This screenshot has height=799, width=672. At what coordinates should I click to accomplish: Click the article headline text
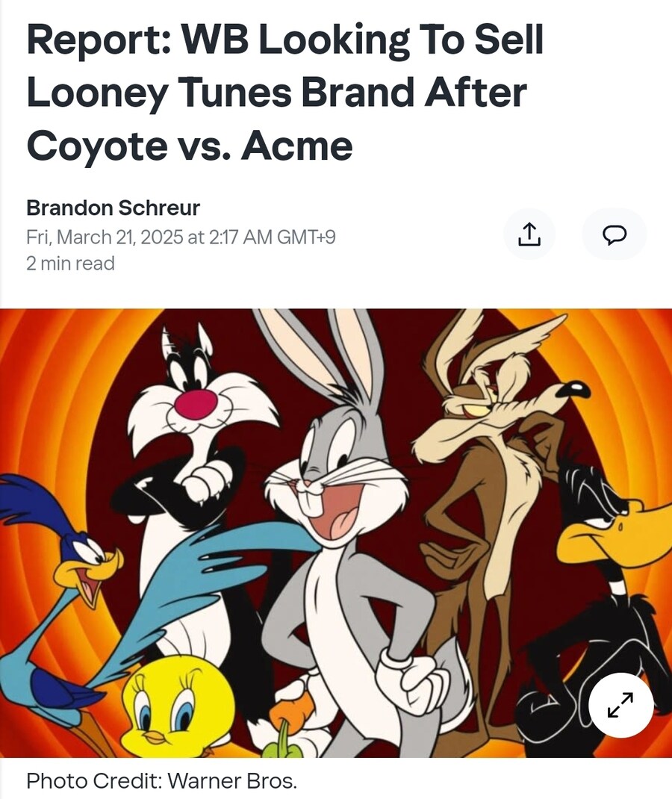(284, 93)
